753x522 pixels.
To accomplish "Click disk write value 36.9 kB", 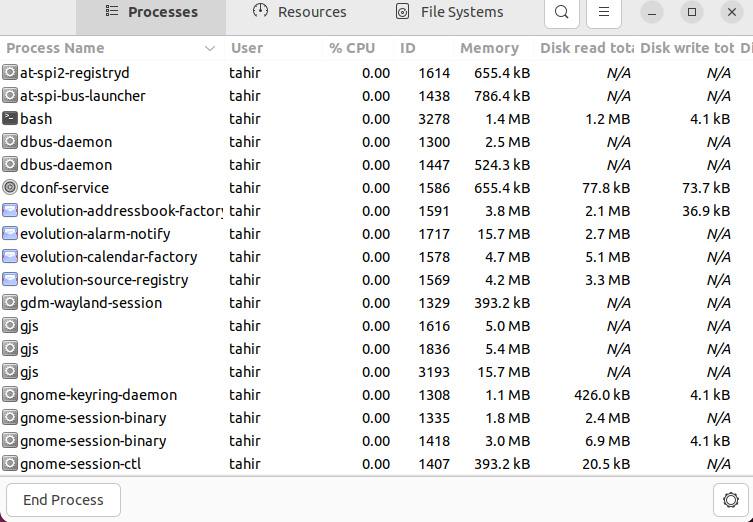I will [706, 211].
